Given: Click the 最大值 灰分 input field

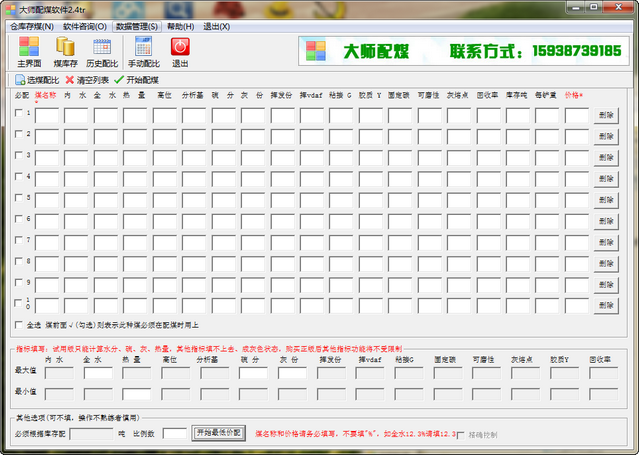Looking at the screenshot, I should point(292,373).
